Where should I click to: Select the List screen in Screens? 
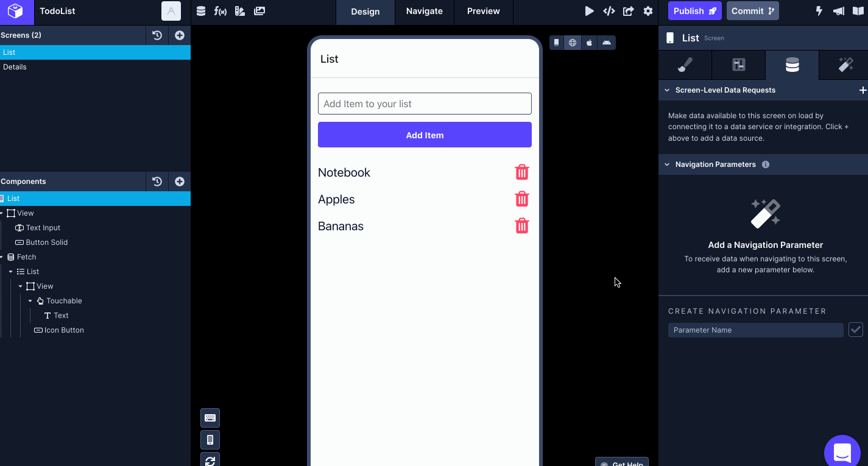95,52
